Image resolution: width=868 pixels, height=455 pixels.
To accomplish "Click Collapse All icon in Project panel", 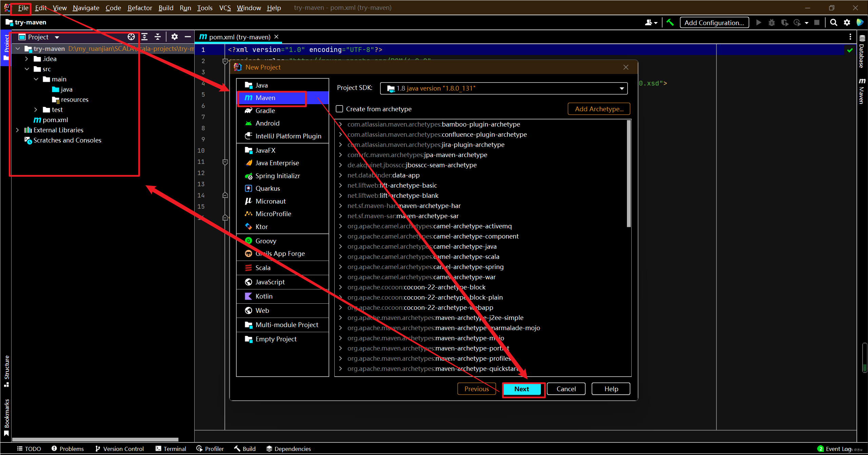I will click(158, 37).
